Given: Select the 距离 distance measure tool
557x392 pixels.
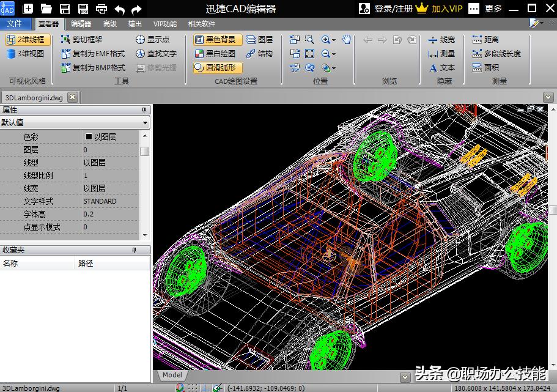Looking at the screenshot, I should [485, 40].
